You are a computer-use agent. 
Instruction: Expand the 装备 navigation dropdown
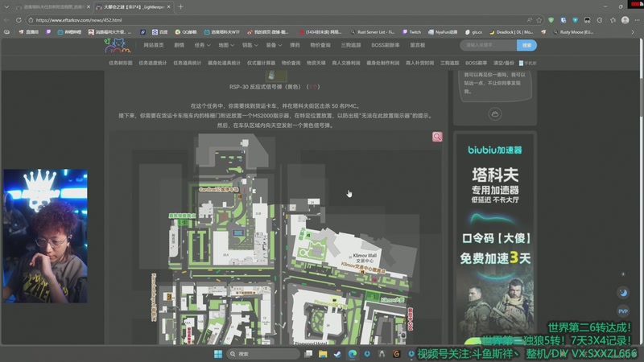274,45
